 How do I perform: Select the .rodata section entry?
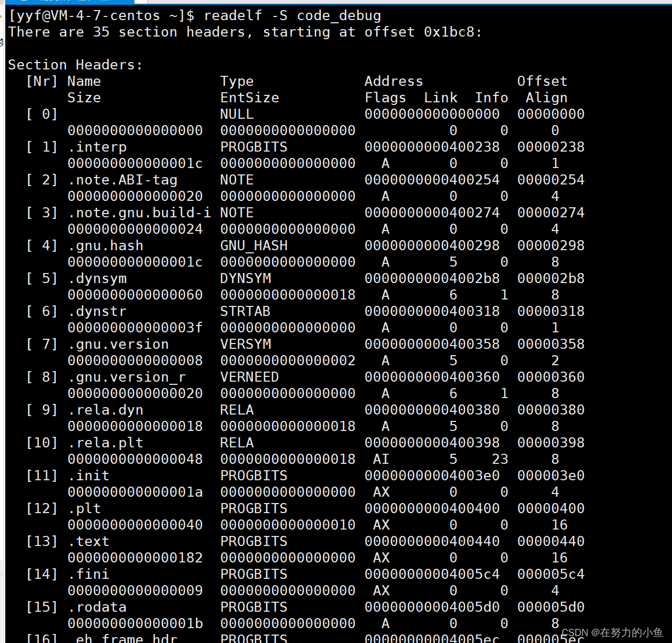pos(97,607)
